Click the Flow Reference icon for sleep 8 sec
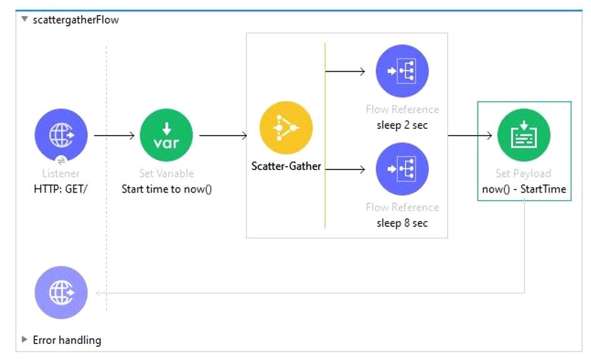Image resolution: width=591 pixels, height=364 pixels. coord(402,169)
